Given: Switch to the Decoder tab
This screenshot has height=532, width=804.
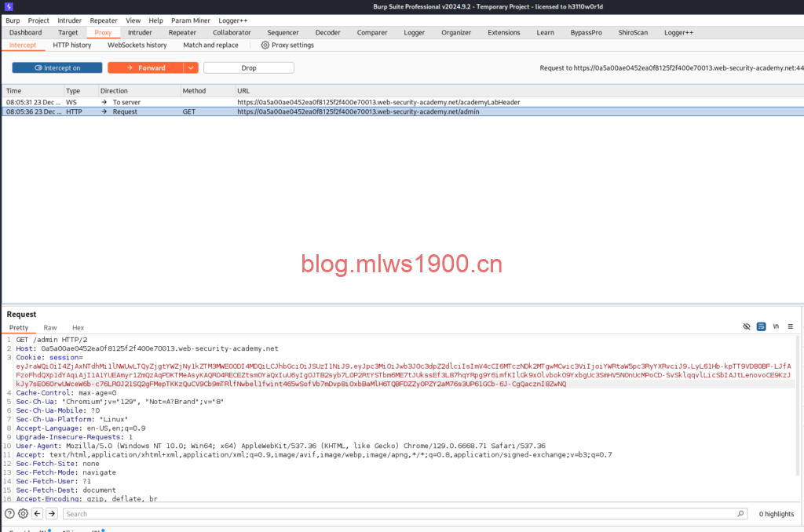Looking at the screenshot, I should 327,32.
